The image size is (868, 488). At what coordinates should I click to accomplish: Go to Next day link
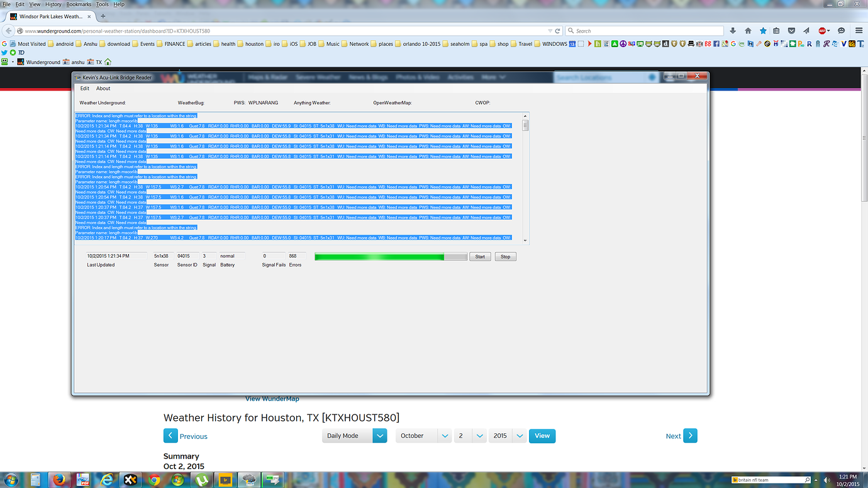[x=682, y=436]
